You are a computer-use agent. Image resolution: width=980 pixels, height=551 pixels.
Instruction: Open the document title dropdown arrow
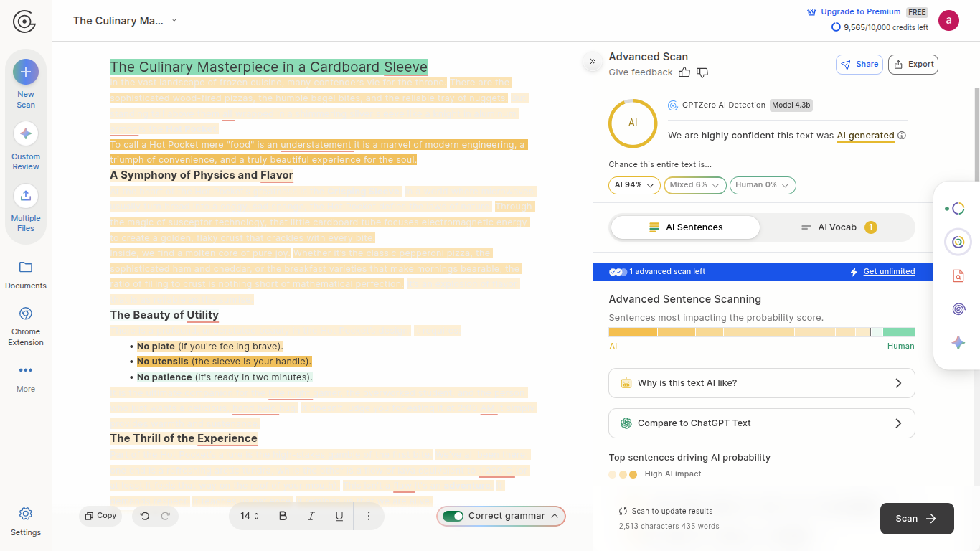coord(174,21)
